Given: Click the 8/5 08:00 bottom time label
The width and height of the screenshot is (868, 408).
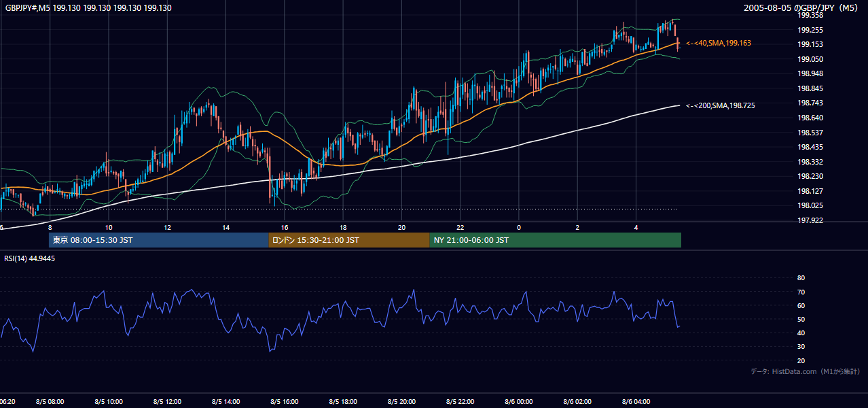Looking at the screenshot, I should 50,401.
